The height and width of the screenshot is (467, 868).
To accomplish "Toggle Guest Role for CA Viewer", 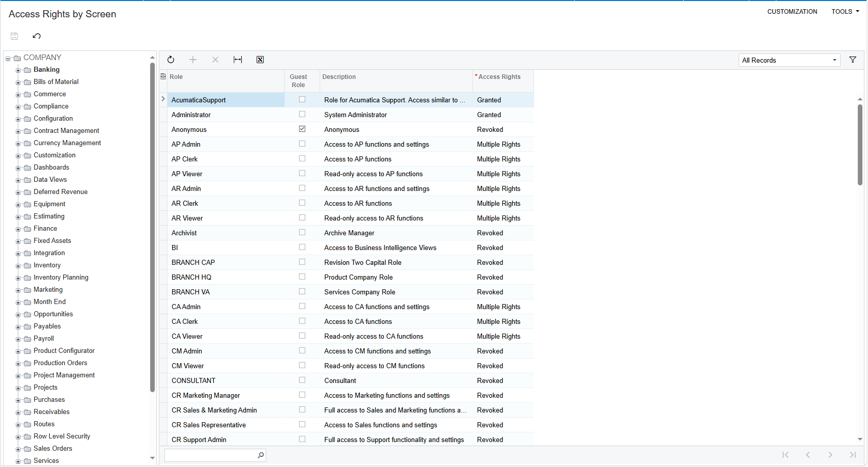I will point(302,336).
